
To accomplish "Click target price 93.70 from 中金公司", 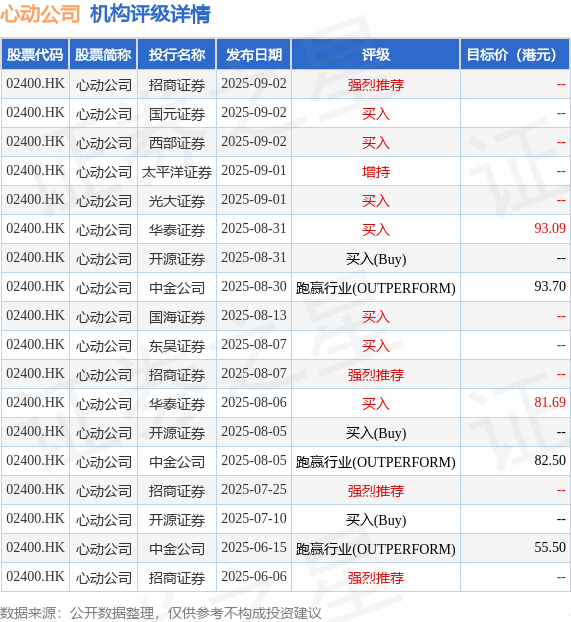I will pyautogui.click(x=550, y=286).
